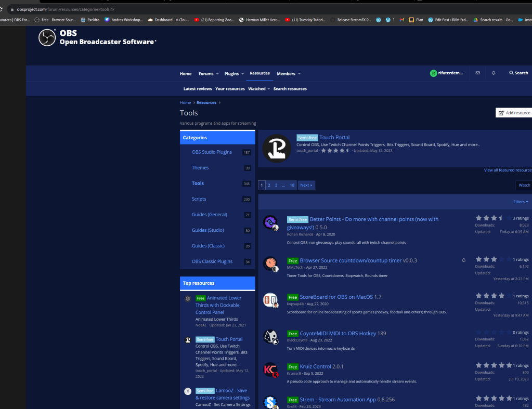The width and height of the screenshot is (532, 409).
Task: Open Kruiz Control resource title
Action: (x=315, y=366)
